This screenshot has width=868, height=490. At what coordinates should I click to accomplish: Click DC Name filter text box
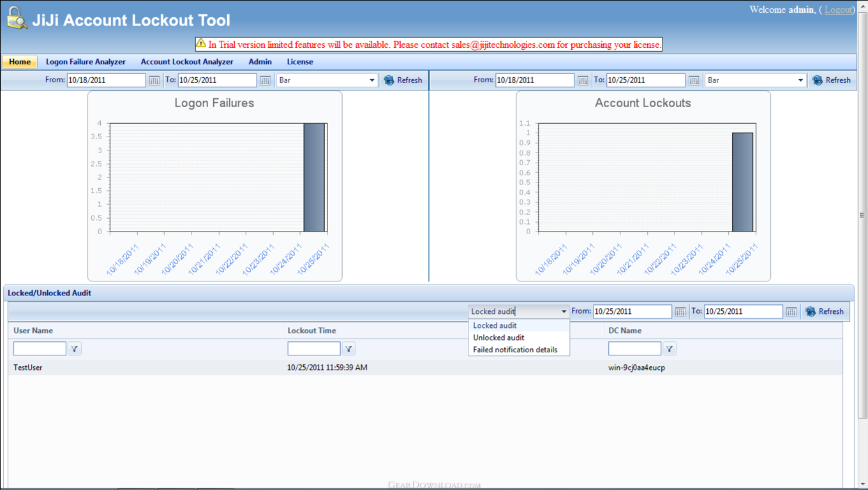pyautogui.click(x=634, y=349)
